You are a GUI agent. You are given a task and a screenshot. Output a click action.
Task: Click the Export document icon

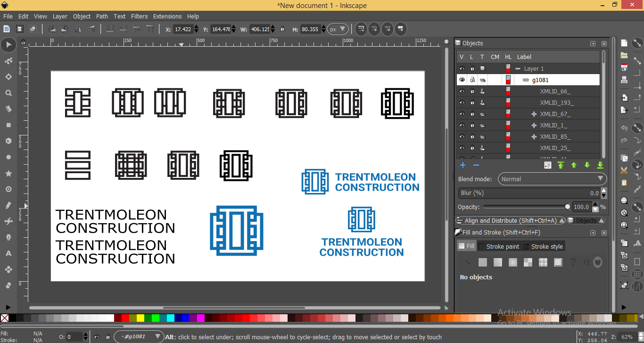pos(624,110)
